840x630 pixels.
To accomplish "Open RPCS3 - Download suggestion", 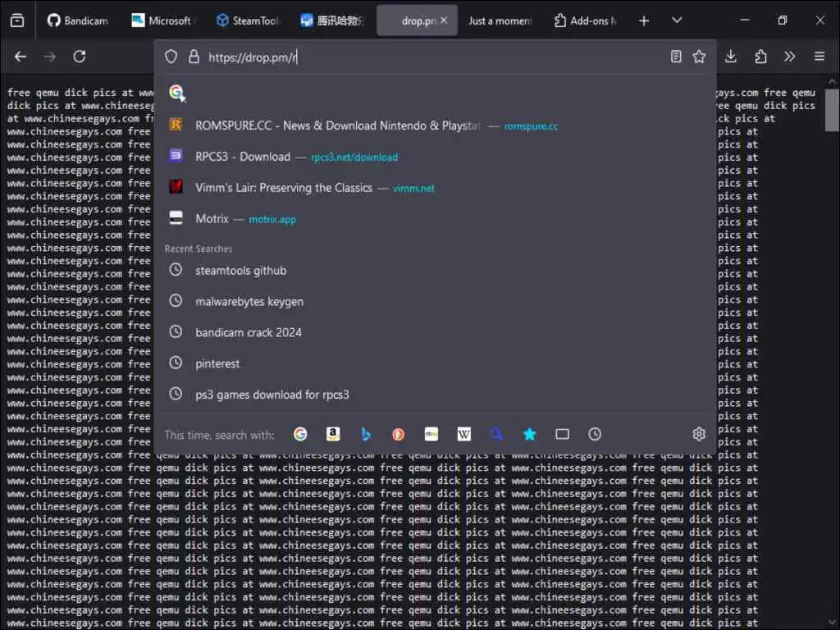I will [435, 157].
